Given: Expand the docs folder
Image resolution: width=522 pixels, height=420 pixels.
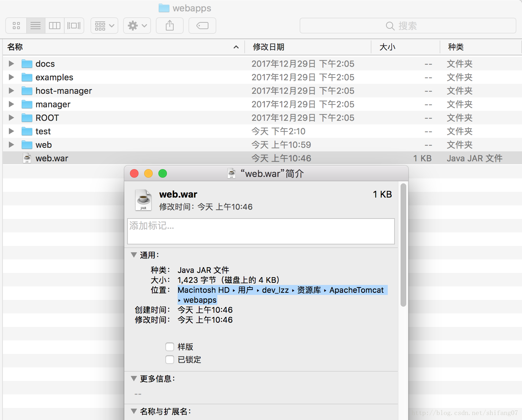Looking at the screenshot, I should click(11, 64).
